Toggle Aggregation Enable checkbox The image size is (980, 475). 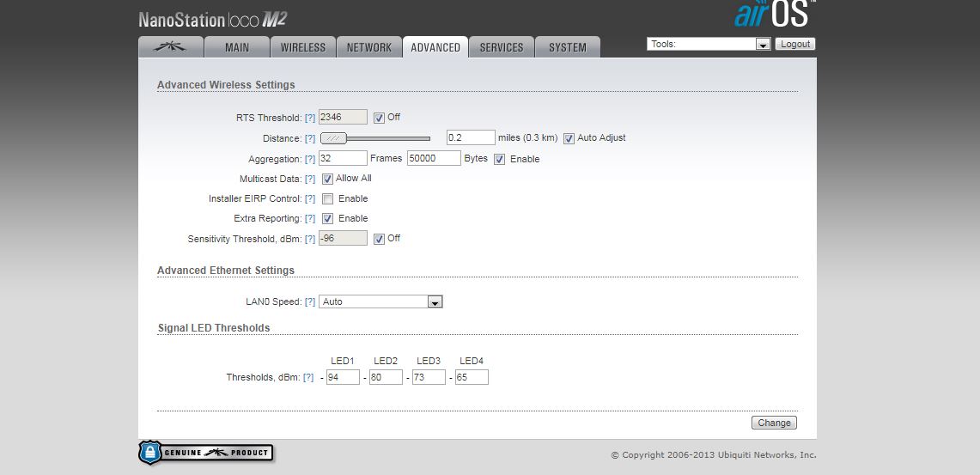(499, 160)
